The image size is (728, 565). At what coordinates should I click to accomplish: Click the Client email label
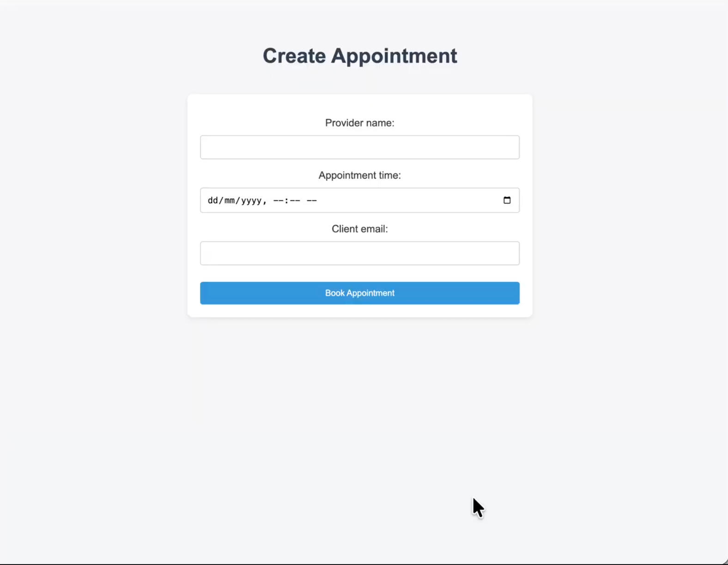click(359, 228)
